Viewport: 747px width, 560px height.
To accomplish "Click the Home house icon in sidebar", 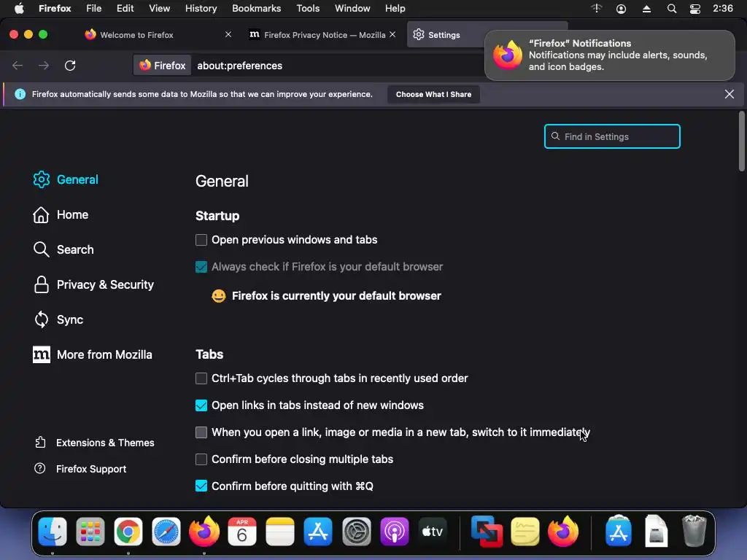I will pos(41,215).
